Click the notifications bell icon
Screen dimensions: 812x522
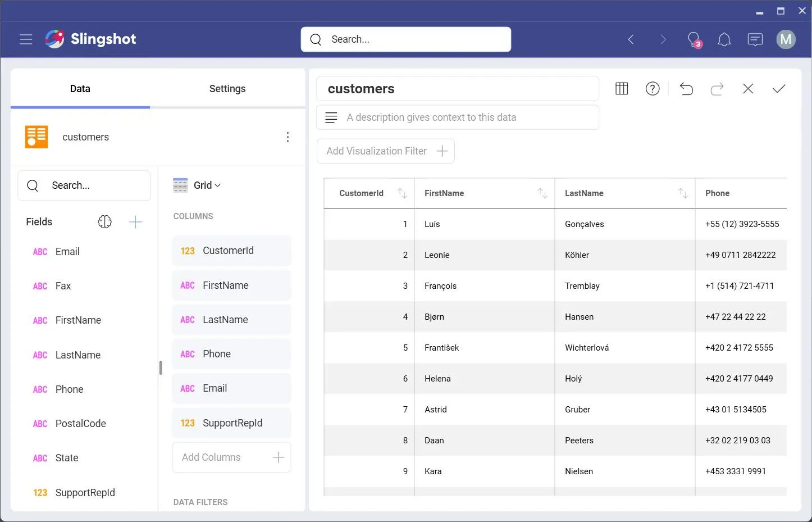pyautogui.click(x=724, y=39)
